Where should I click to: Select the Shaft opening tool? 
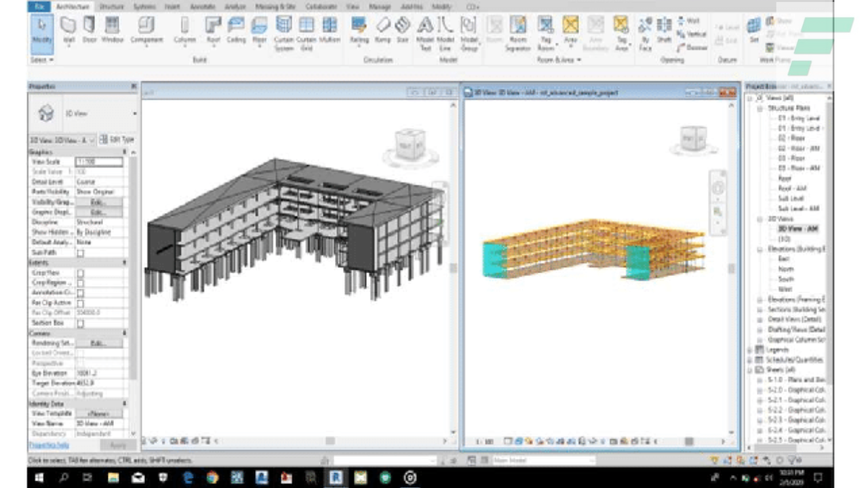coord(664,31)
